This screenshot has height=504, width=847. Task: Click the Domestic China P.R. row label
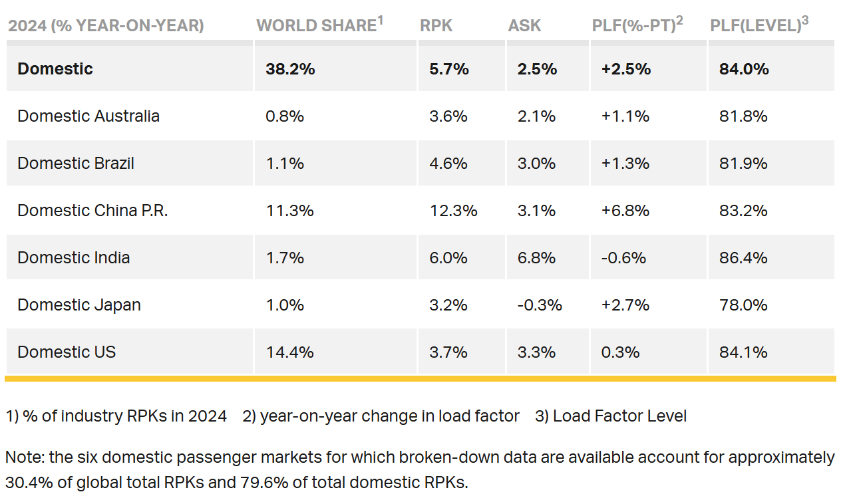pos(92,210)
